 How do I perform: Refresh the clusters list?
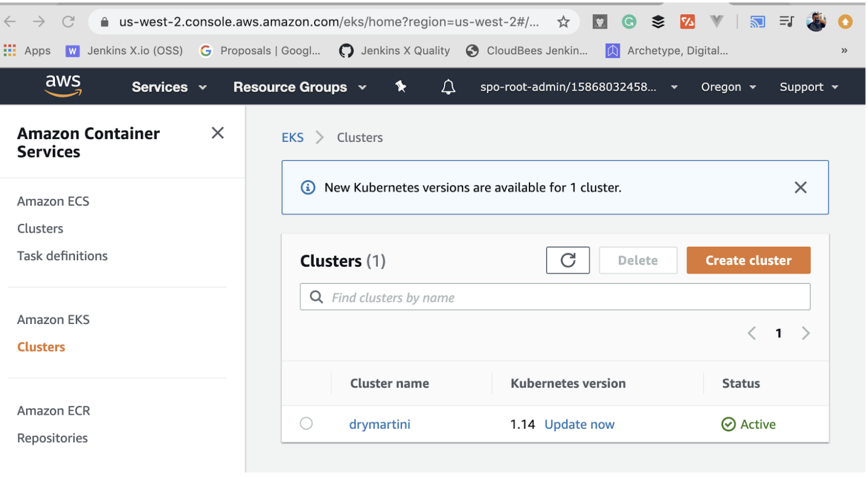568,260
